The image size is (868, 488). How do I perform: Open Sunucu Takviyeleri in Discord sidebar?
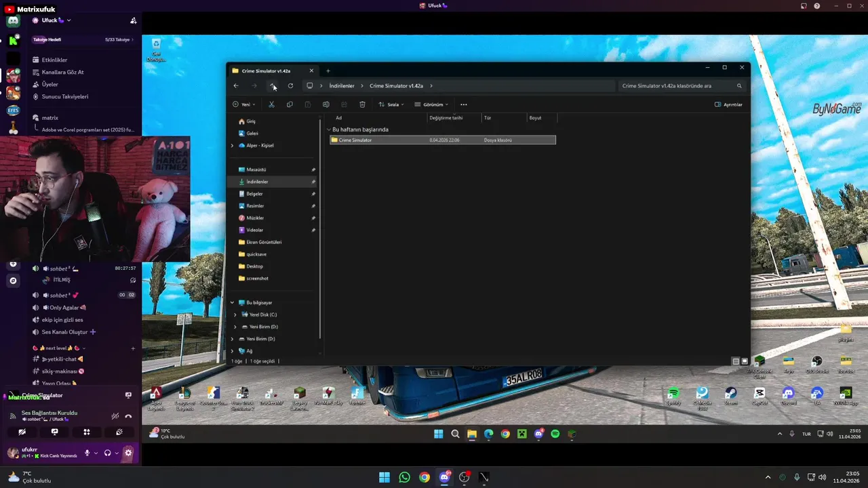point(64,96)
